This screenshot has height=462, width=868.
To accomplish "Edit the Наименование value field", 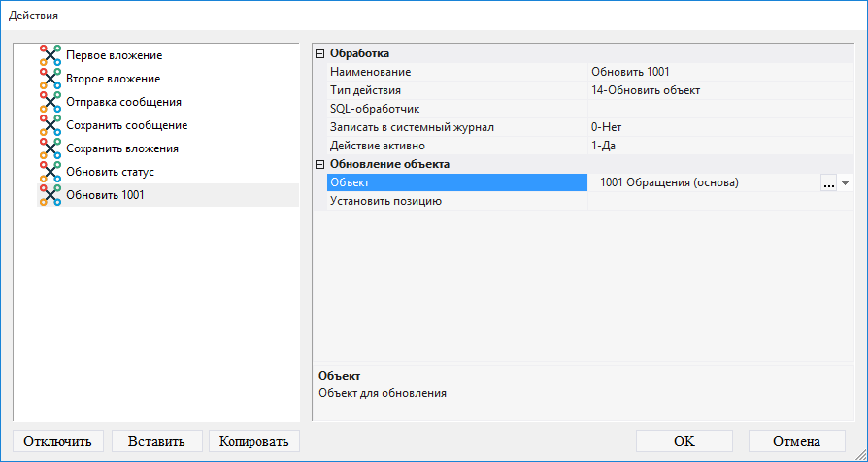I will point(718,73).
